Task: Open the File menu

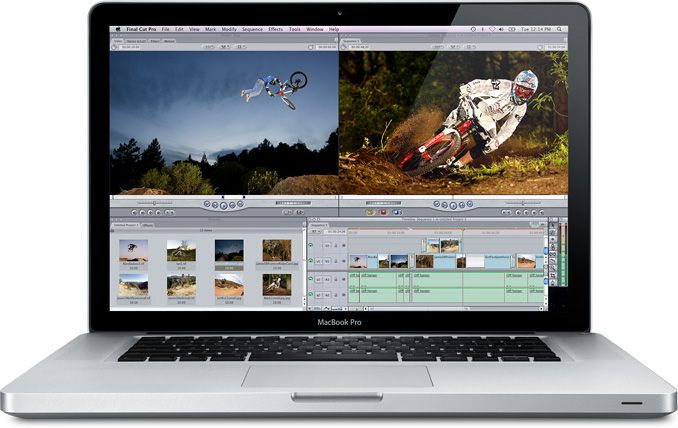Action: click(166, 29)
